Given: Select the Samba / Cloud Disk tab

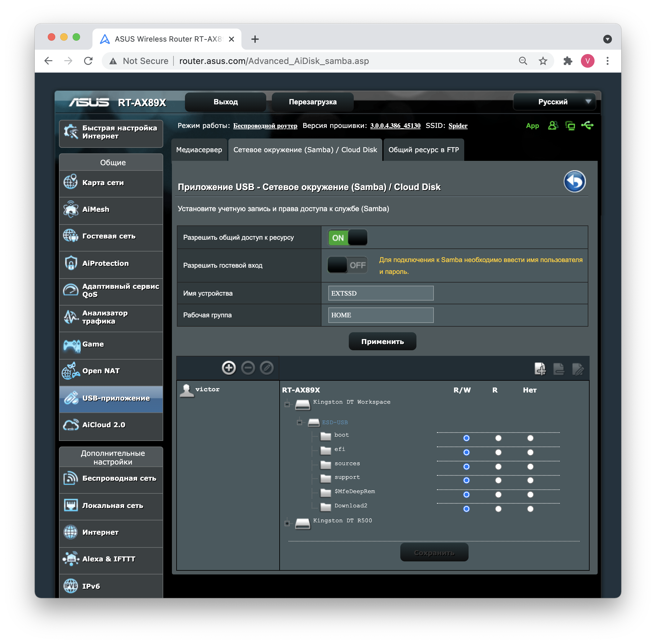Looking at the screenshot, I should point(305,149).
